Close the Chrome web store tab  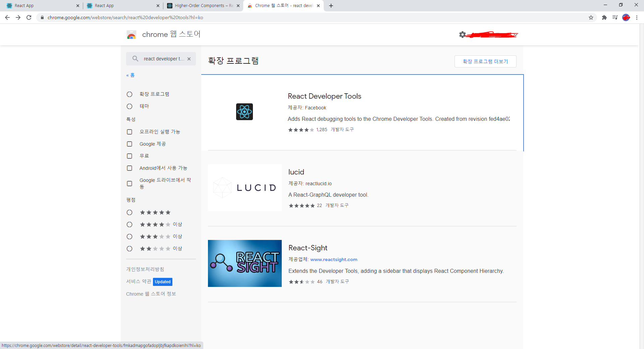[318, 6]
